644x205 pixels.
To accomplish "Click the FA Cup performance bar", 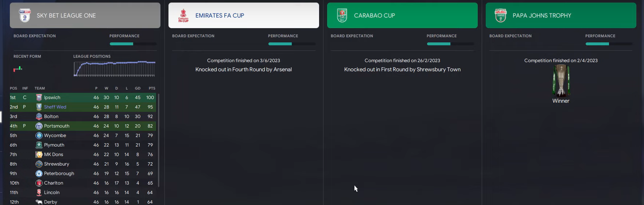I will [x=292, y=44].
